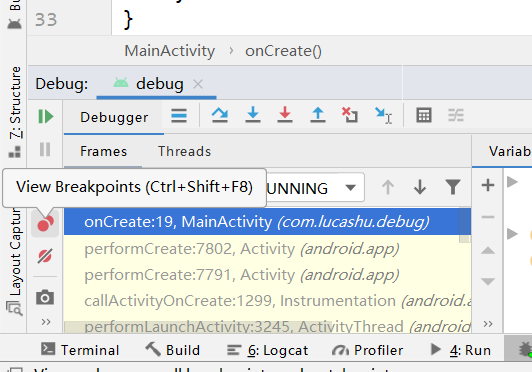The width and height of the screenshot is (532, 372).
Task: Expand the second variable node
Action: tap(512, 234)
